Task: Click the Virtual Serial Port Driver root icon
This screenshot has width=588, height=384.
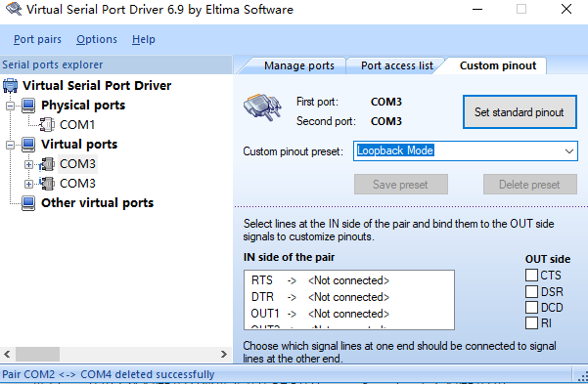Action: pos(10,86)
